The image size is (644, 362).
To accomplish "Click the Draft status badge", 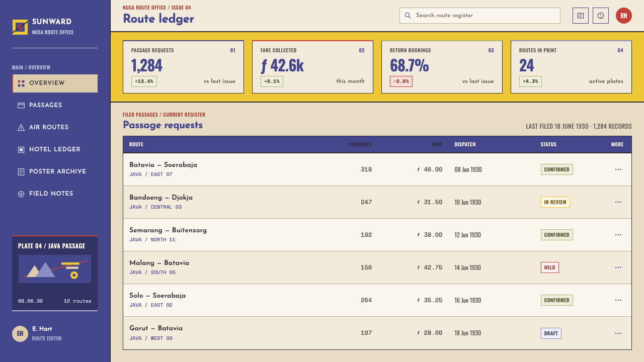I will tap(551, 333).
